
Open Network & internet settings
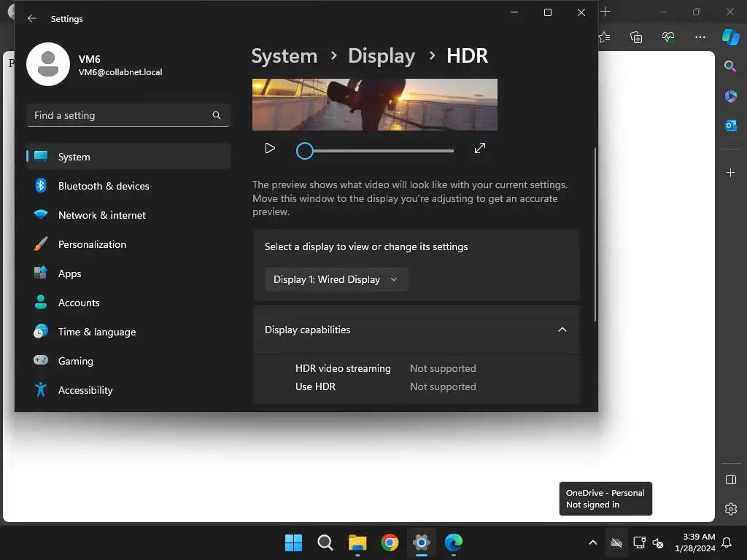point(128,215)
